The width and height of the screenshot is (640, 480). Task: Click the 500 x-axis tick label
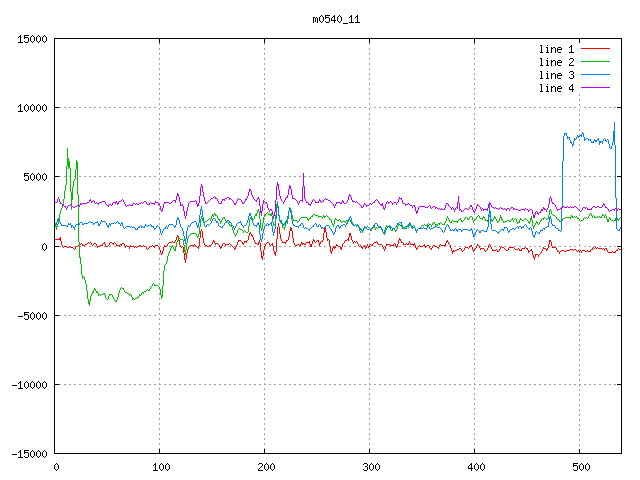tap(580, 466)
